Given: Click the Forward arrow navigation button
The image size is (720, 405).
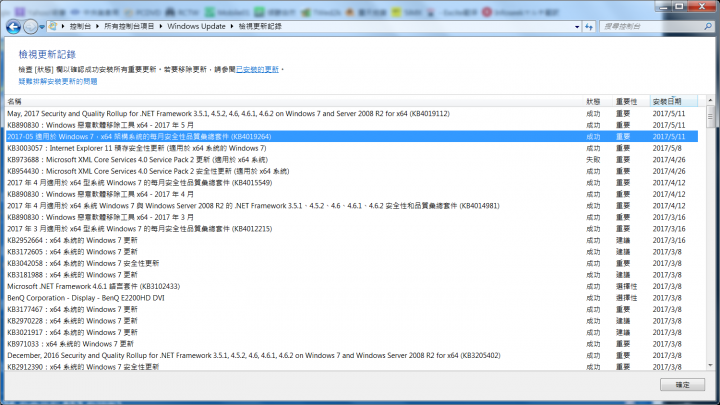Looking at the screenshot, I should (30, 27).
